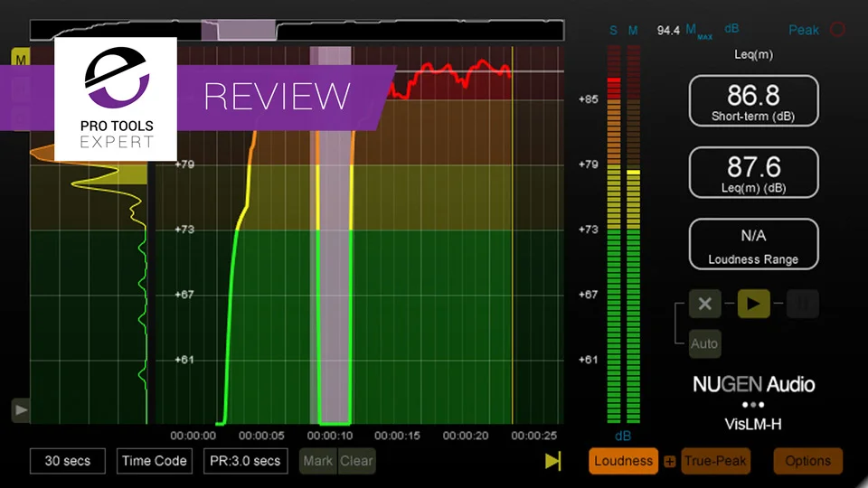Open the 30 secs timescale selector

68,461
